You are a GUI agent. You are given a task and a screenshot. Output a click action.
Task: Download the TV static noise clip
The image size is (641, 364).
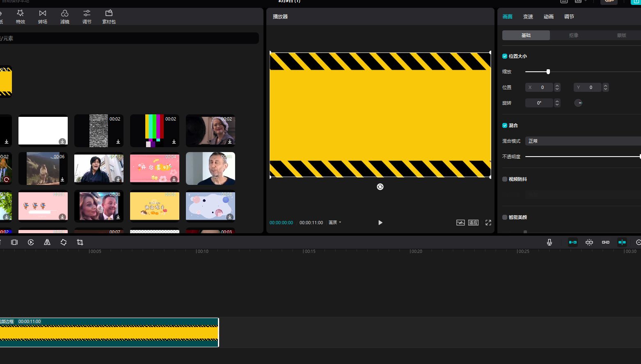pyautogui.click(x=118, y=141)
